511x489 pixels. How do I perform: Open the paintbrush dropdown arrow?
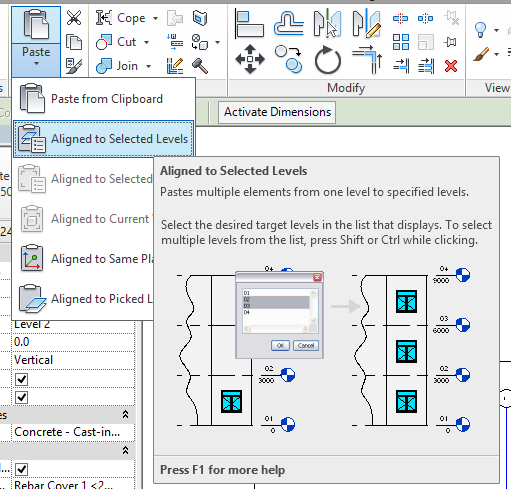(x=497, y=54)
